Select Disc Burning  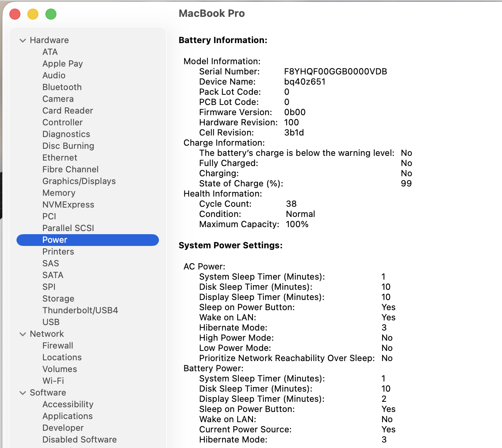click(x=69, y=146)
